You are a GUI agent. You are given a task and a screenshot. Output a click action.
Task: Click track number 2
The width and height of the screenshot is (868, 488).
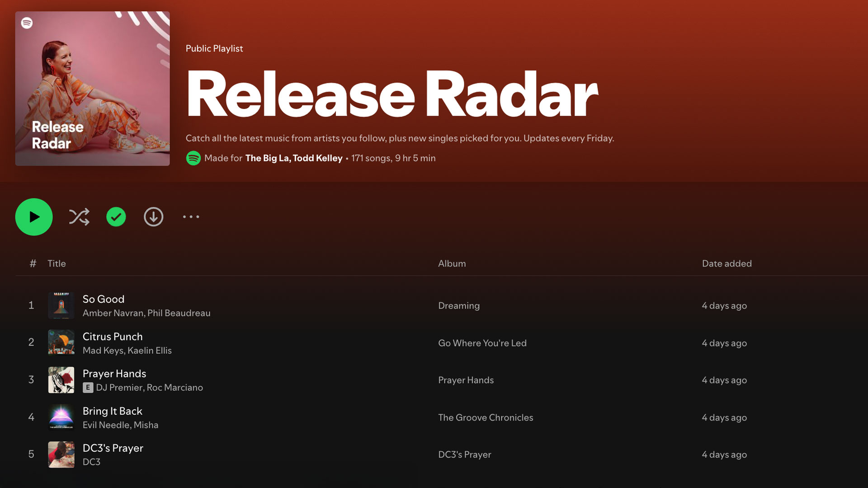31,343
